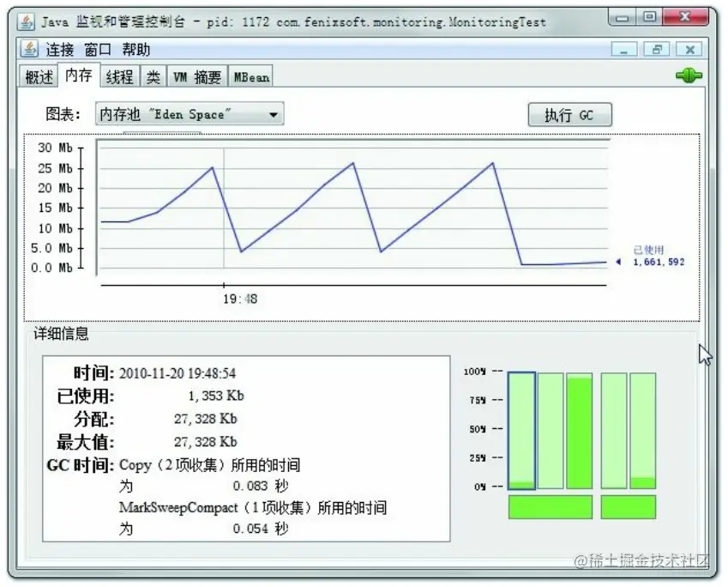Image resolution: width=728 pixels, height=587 pixels.
Task: Close the inner connection window
Action: [x=689, y=49]
